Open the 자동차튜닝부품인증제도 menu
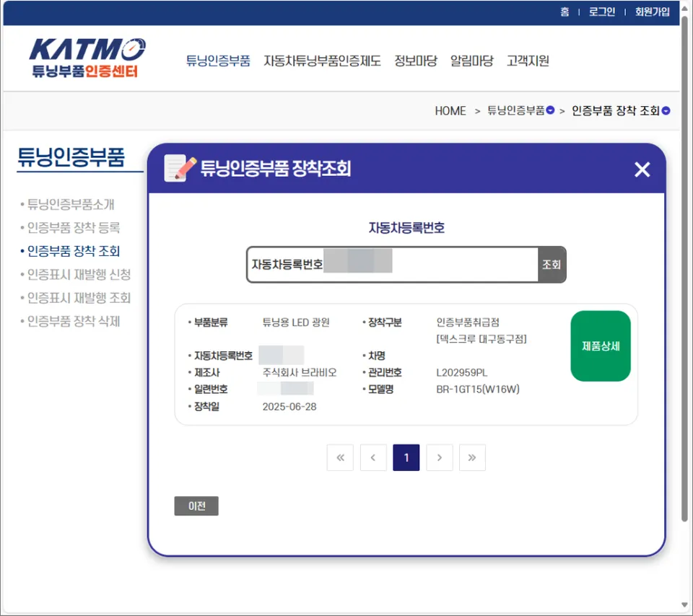693x616 pixels. point(322,61)
